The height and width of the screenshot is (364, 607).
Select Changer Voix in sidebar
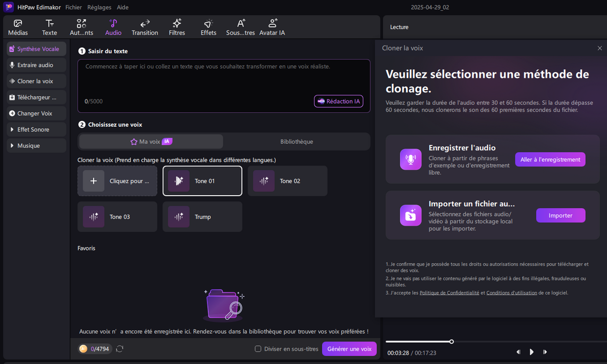click(36, 113)
